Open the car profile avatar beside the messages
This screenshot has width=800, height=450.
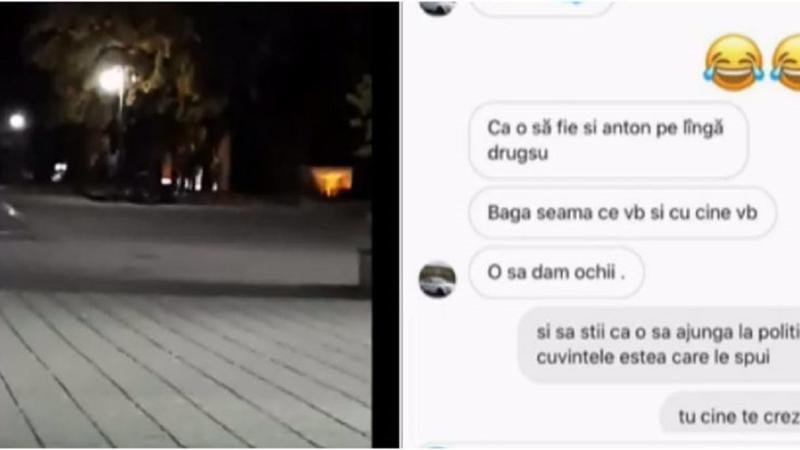[x=437, y=280]
